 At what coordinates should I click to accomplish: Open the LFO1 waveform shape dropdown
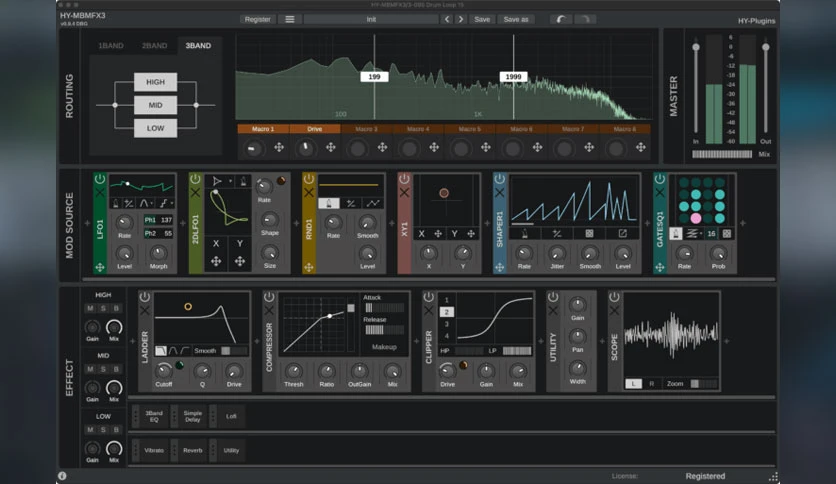tap(144, 203)
